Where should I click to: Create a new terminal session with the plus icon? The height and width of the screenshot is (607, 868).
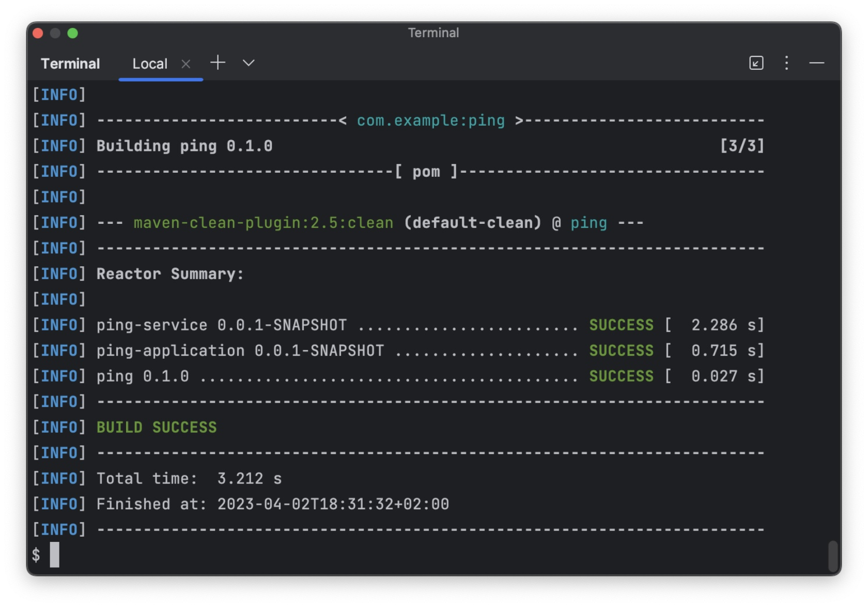pyautogui.click(x=218, y=63)
